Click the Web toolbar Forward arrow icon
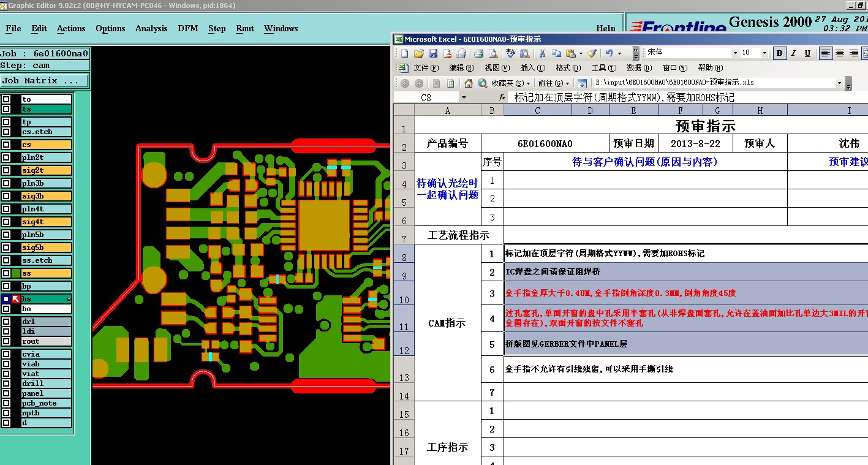The height and width of the screenshot is (465, 868). click(419, 83)
